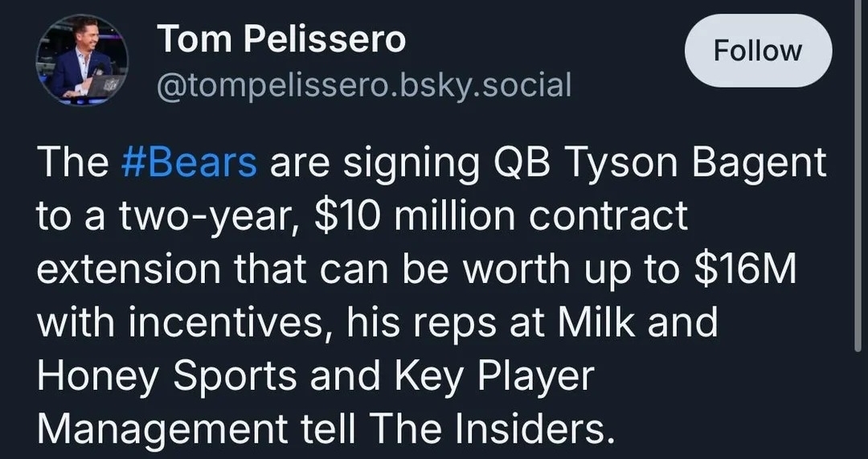Follow Tom Pelissero

click(758, 51)
